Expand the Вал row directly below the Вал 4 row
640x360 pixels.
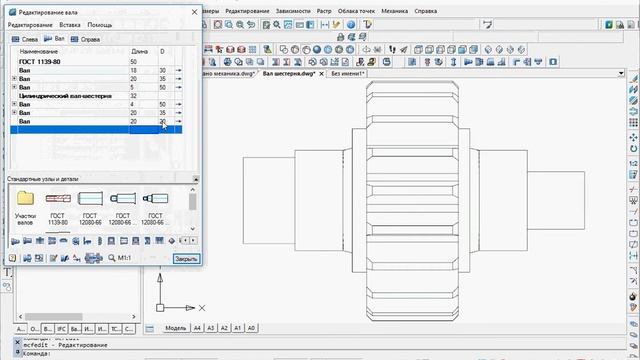click(x=14, y=112)
